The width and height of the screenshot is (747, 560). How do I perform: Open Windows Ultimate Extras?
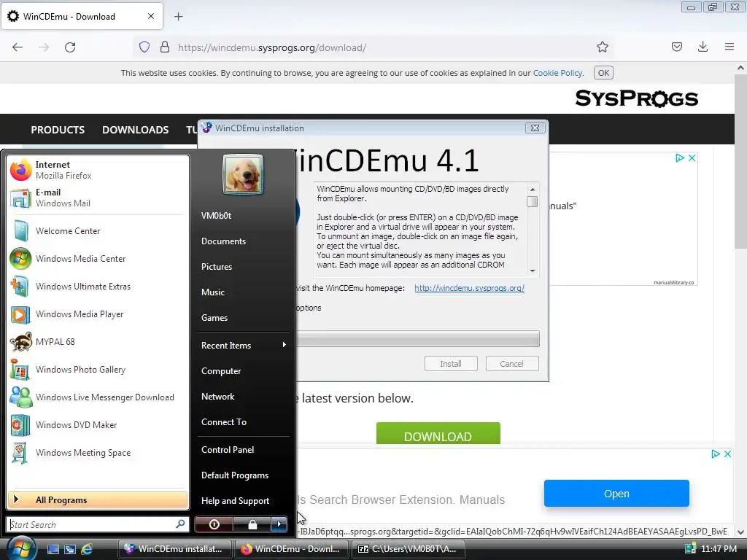(x=98, y=286)
